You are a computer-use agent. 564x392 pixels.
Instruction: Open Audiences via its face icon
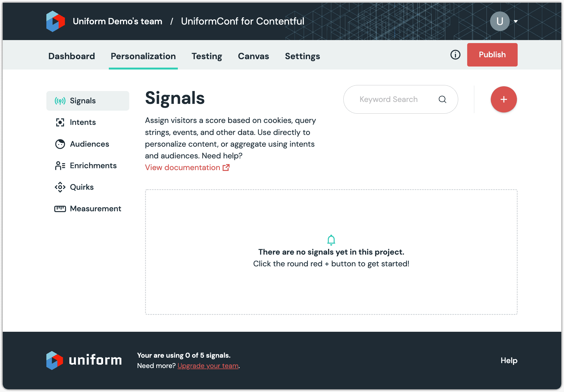60,144
